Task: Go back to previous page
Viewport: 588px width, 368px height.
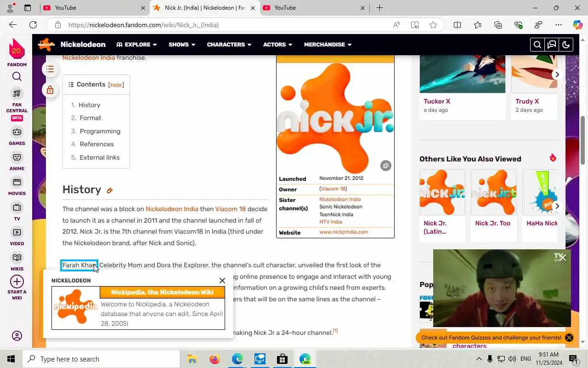Action: pos(13,25)
